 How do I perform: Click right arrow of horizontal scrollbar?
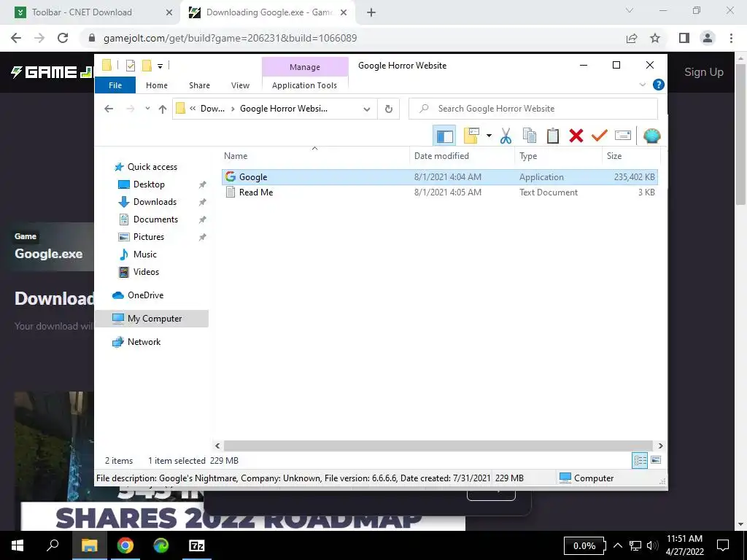pyautogui.click(x=660, y=446)
